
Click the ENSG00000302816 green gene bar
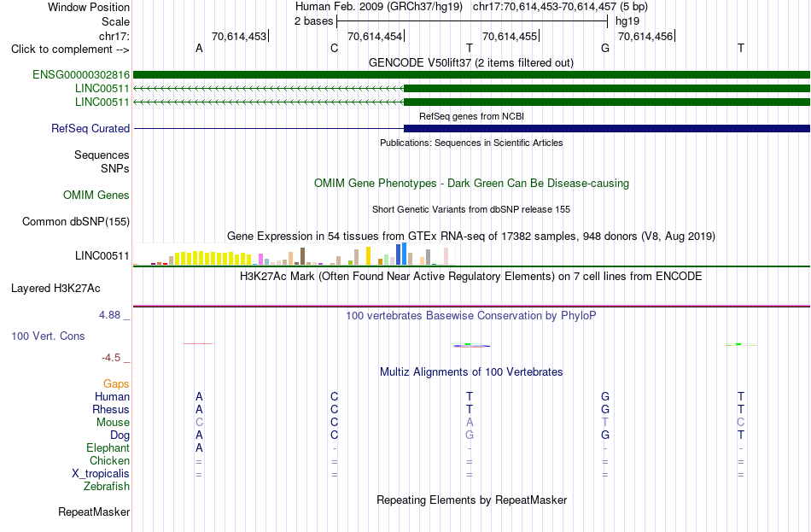point(472,74)
